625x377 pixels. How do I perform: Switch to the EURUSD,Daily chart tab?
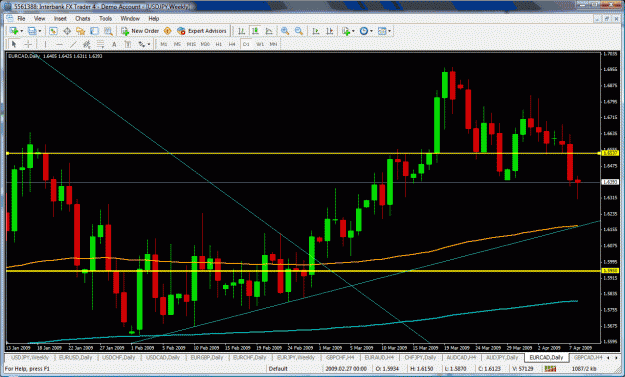pos(76,357)
